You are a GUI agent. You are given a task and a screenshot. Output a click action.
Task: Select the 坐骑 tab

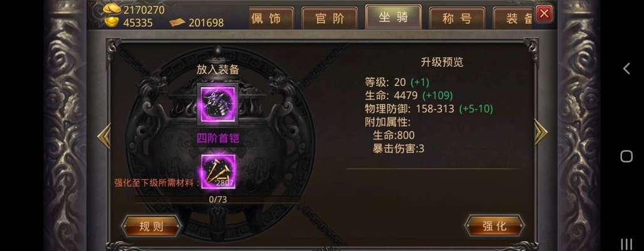click(393, 17)
